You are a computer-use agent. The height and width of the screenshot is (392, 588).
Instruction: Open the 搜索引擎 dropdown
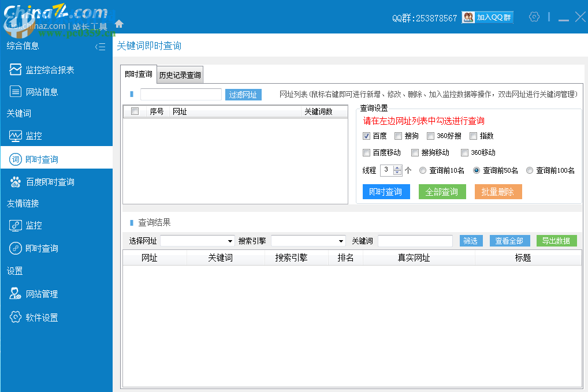[x=308, y=241]
